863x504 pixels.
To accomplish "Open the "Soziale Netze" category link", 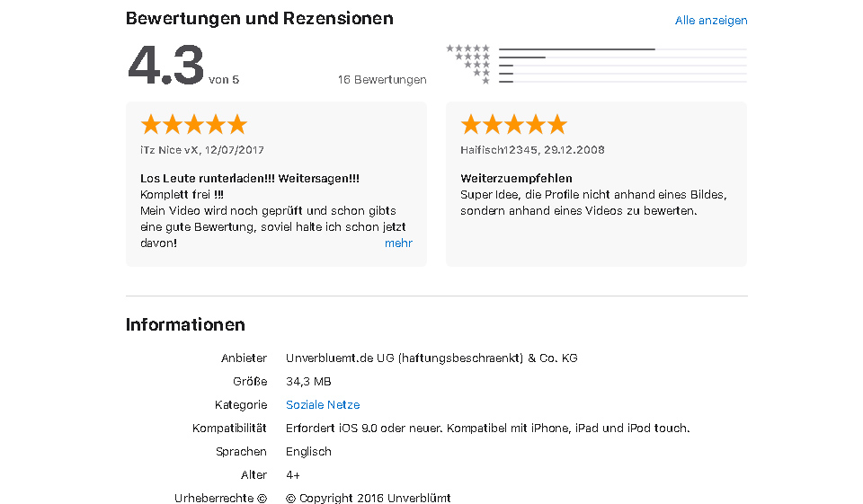I will (x=323, y=405).
